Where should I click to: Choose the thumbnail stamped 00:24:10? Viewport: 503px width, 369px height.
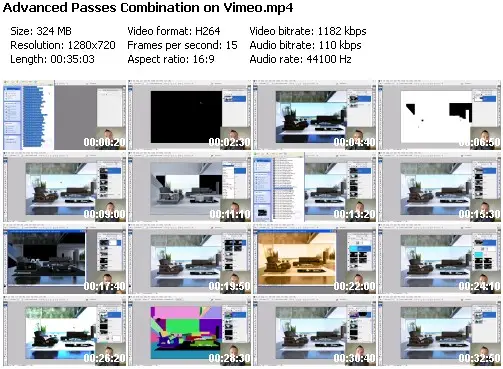coord(439,259)
